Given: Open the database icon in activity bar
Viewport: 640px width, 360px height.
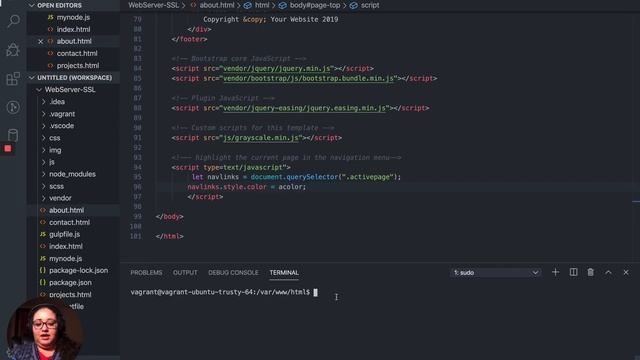Looking at the screenshot, I should tap(13, 135).
